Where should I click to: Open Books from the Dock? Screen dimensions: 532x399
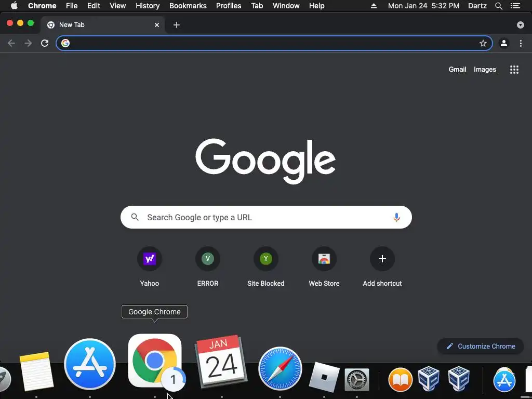(401, 380)
